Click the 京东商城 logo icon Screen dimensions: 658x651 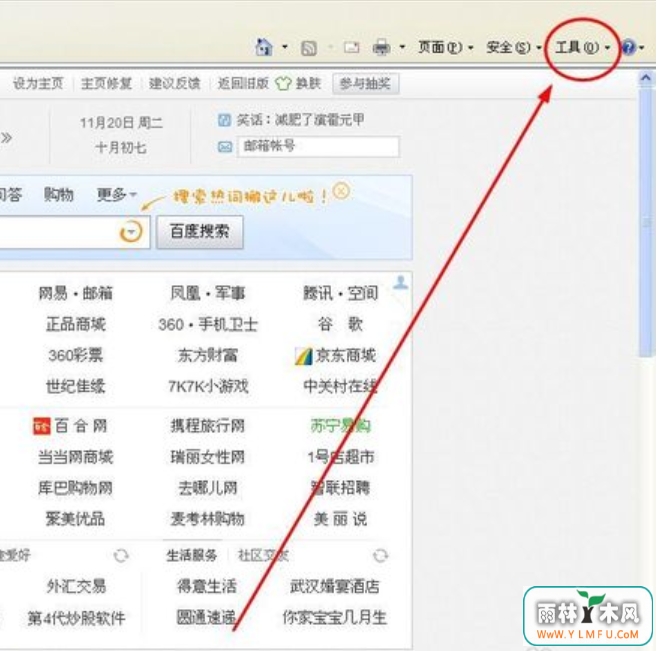303,356
